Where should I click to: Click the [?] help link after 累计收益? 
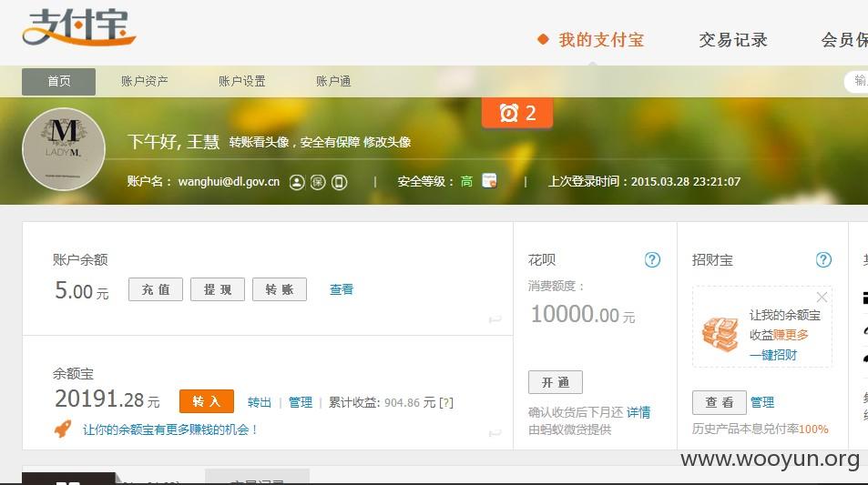pos(446,402)
